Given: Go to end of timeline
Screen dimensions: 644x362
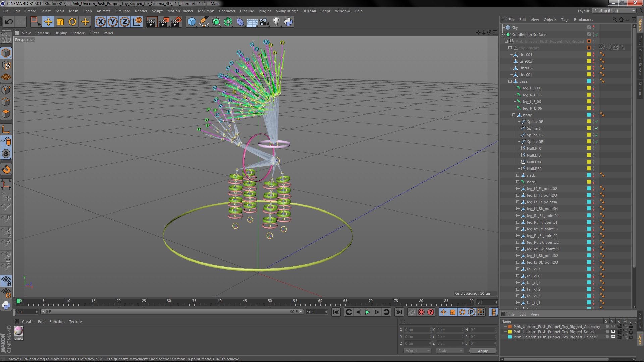Looking at the screenshot, I should pos(399,312).
